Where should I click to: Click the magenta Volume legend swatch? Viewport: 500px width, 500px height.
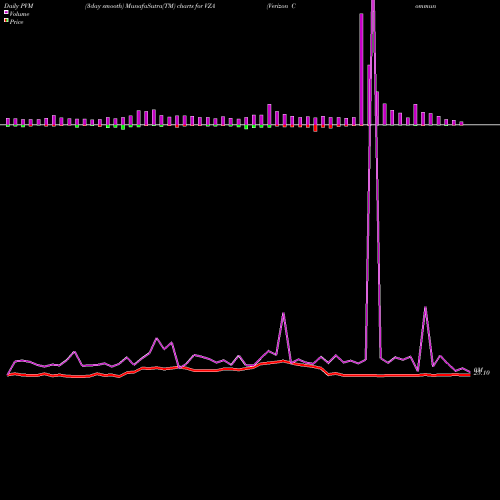coord(6,12)
